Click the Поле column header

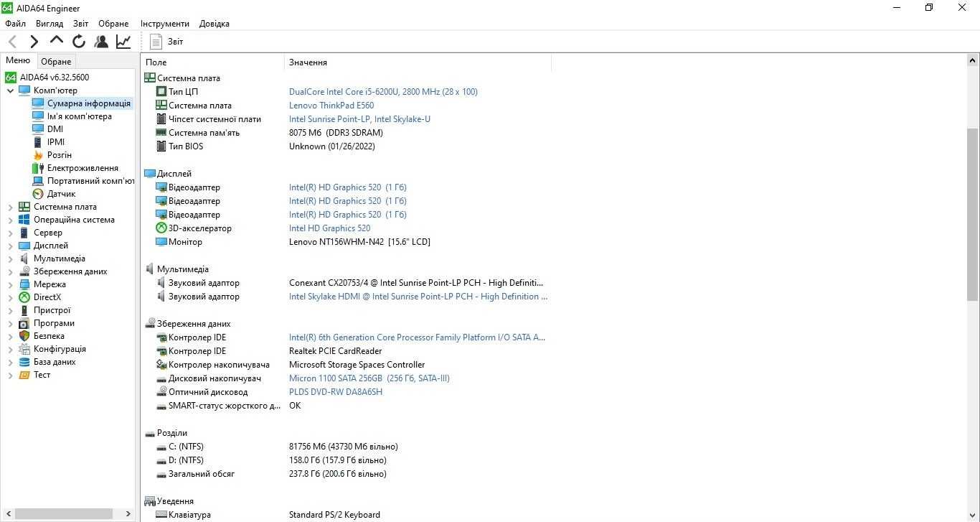pos(212,62)
